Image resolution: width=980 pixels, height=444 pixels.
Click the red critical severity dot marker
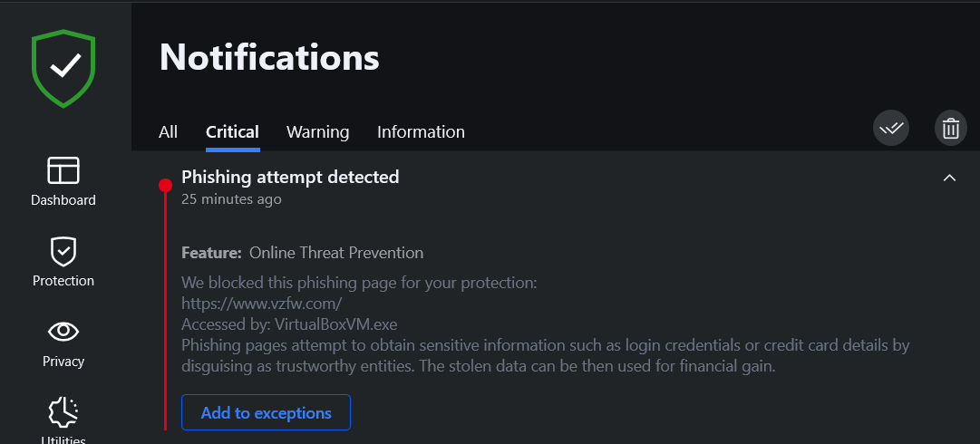tap(165, 185)
